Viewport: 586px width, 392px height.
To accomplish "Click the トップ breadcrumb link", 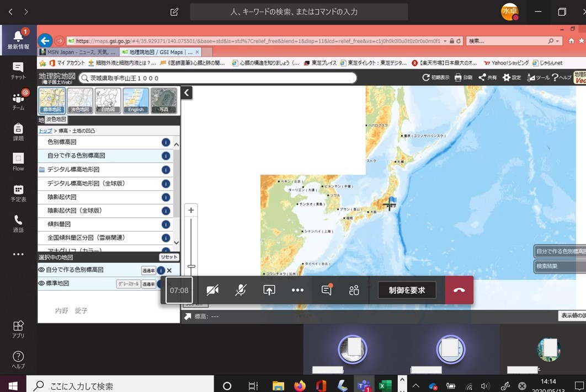I will tap(45, 131).
